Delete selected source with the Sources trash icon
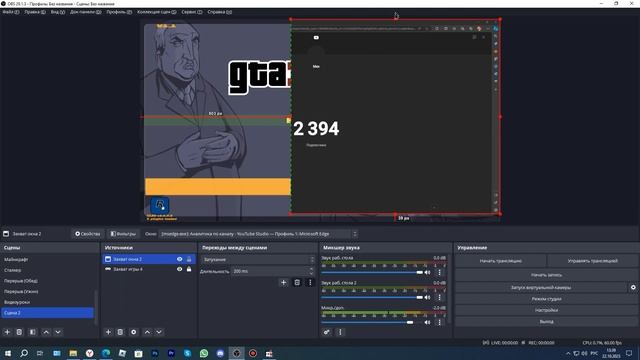Image resolution: width=640 pixels, height=360 pixels. pos(120,332)
